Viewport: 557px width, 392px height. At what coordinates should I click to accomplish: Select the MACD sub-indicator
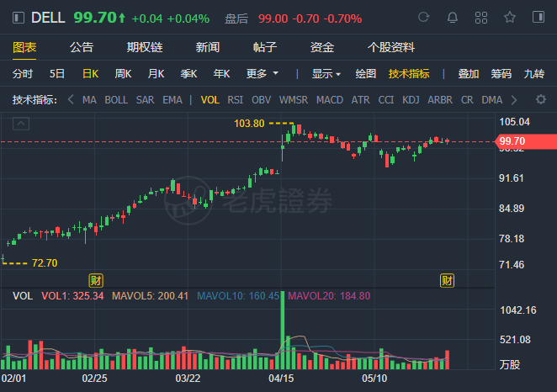pyautogui.click(x=330, y=100)
